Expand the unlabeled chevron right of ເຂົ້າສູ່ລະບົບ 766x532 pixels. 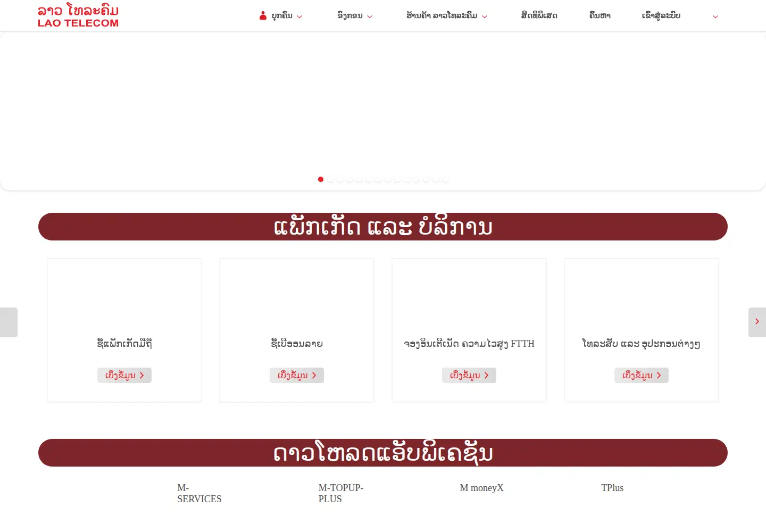pos(715,16)
